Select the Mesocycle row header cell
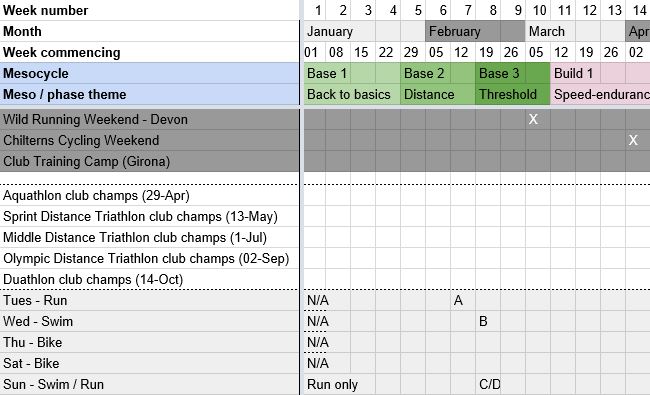 point(149,73)
